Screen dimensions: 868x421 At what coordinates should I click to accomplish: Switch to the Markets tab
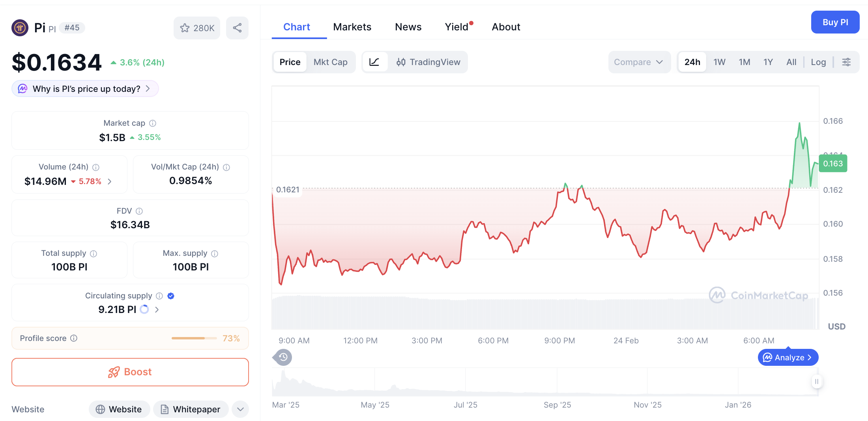(352, 26)
